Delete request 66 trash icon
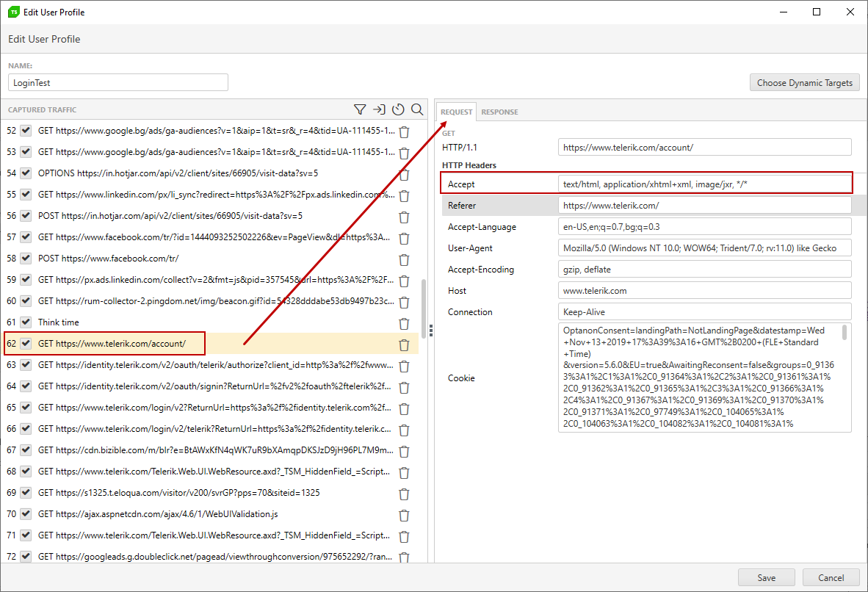The image size is (868, 592). [404, 430]
